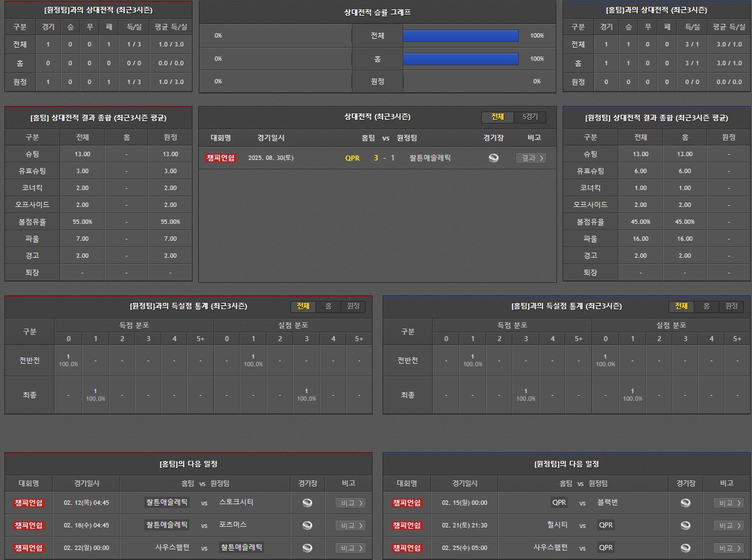Click stadium icon for 사우스햄턴 vs 찰튼애슬레틱

[307, 547]
